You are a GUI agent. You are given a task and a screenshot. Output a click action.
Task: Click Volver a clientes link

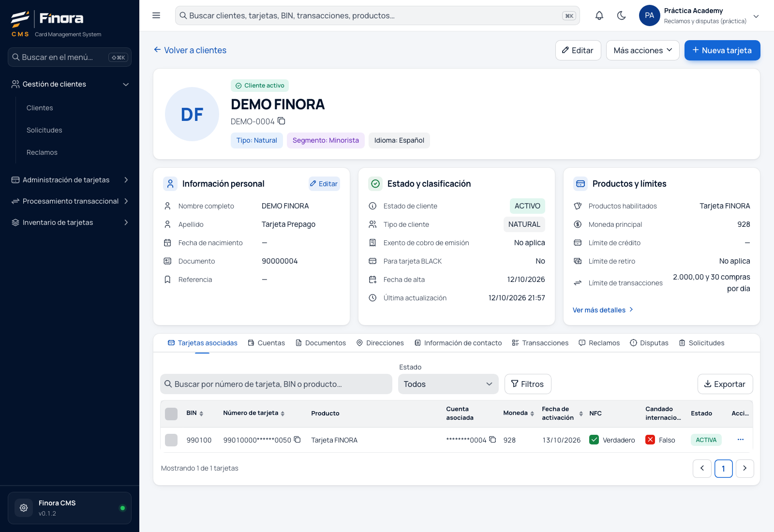(190, 50)
